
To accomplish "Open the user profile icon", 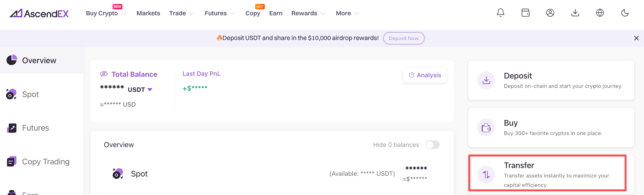I will pos(550,13).
